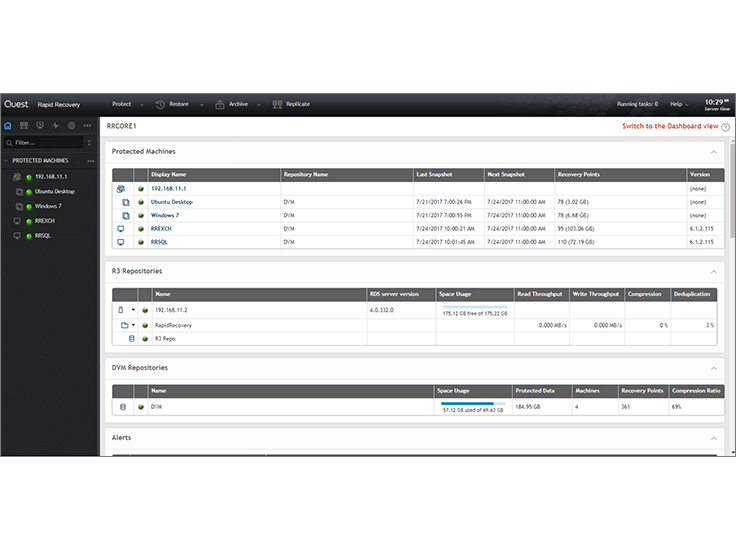Click the folder icon in RapidRecovery repository row
This screenshot has width=736, height=550.
click(124, 325)
